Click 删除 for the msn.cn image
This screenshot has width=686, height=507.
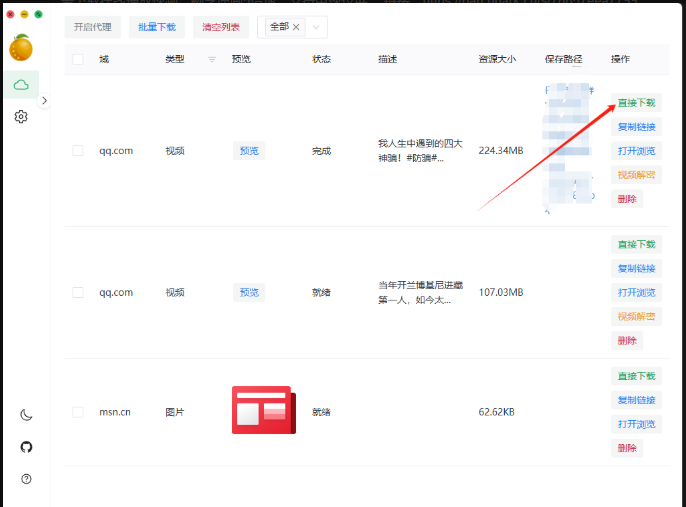coord(627,448)
